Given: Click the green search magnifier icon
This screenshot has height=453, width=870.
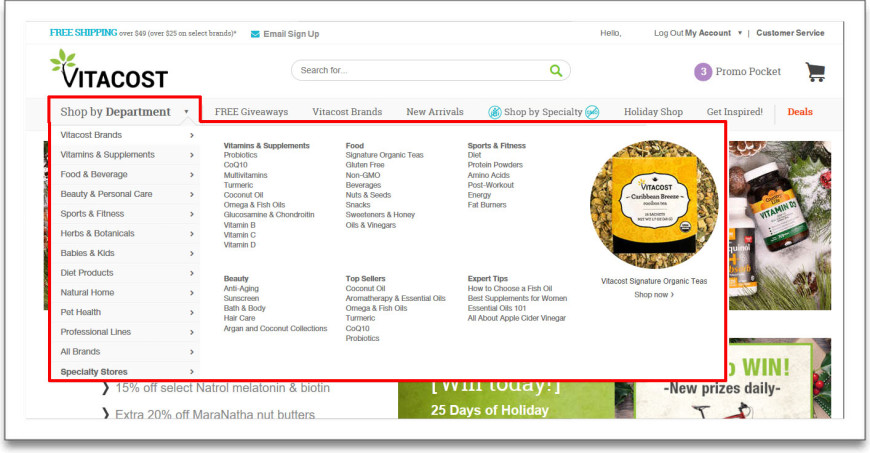Looking at the screenshot, I should pos(555,71).
